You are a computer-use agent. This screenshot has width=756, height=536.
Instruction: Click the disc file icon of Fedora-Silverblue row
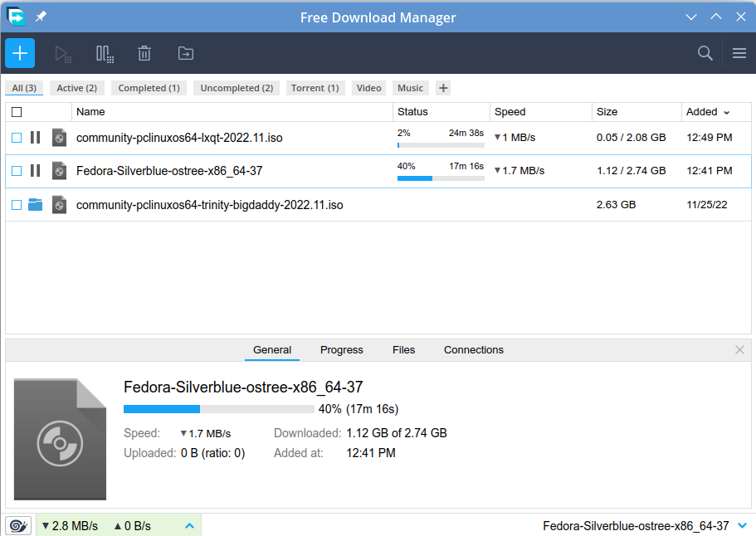[59, 171]
